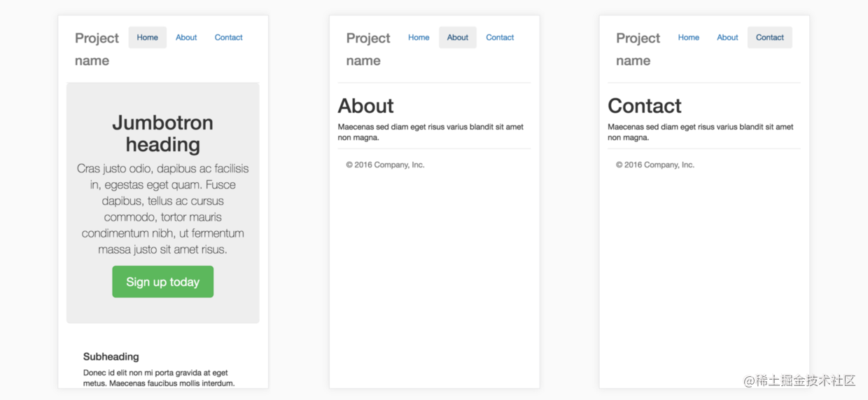Image resolution: width=868 pixels, height=400 pixels.
Task: Open About link in the first mockup navbar
Action: click(x=186, y=37)
